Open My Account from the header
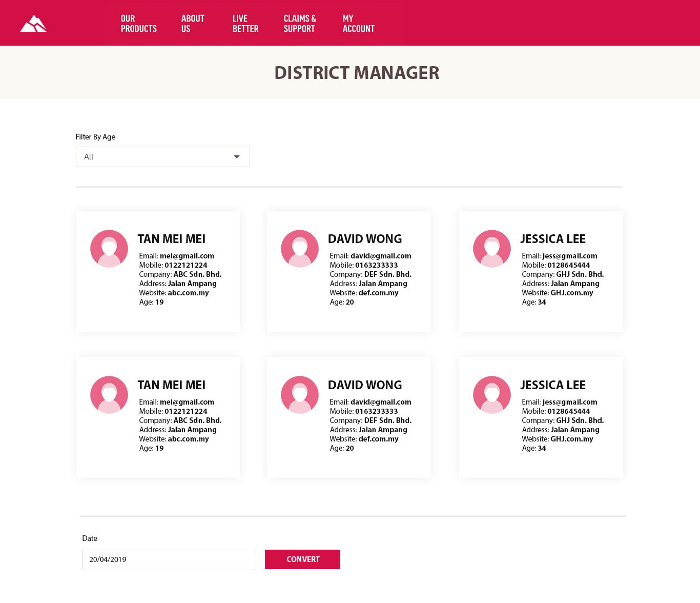 click(x=358, y=24)
